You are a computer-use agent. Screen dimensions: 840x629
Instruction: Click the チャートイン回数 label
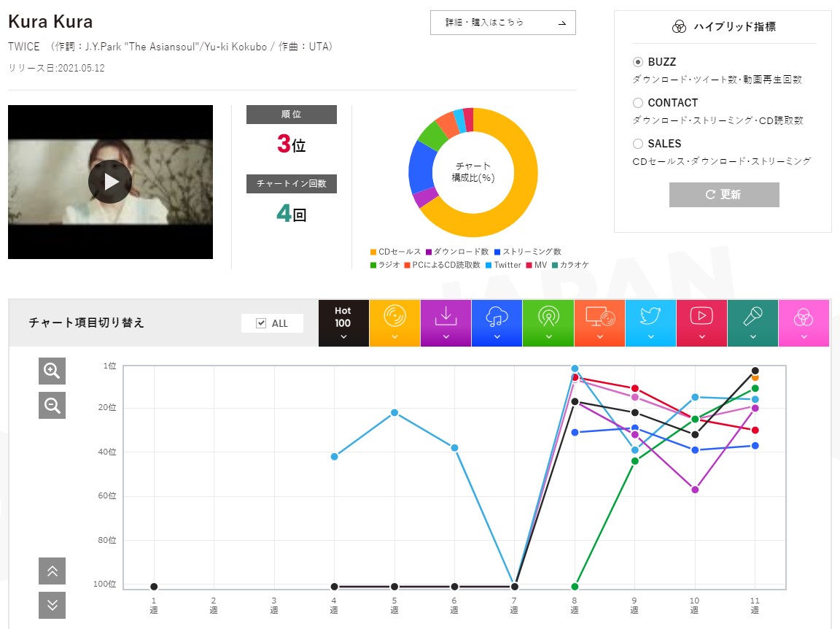point(292,183)
